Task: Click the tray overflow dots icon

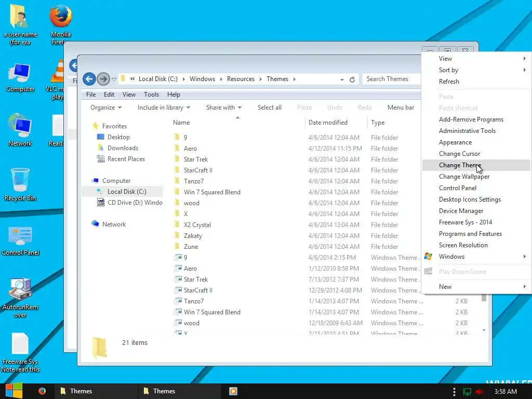Action: [x=454, y=392]
